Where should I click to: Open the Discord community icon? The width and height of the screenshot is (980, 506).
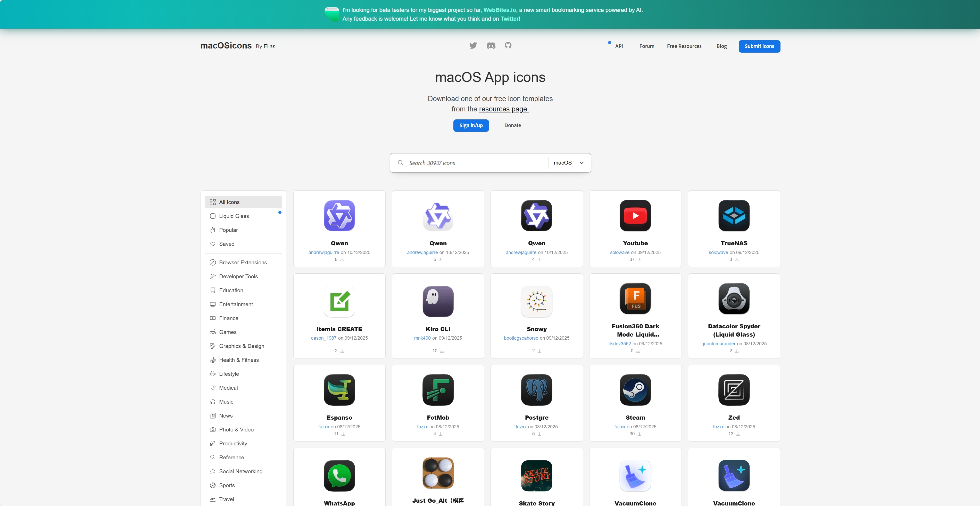point(491,45)
